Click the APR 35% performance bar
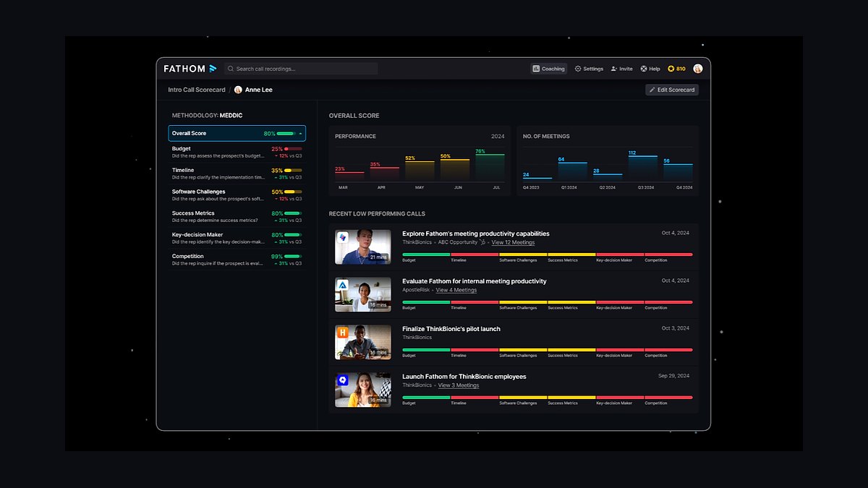The height and width of the screenshot is (488, 868). pos(384,174)
